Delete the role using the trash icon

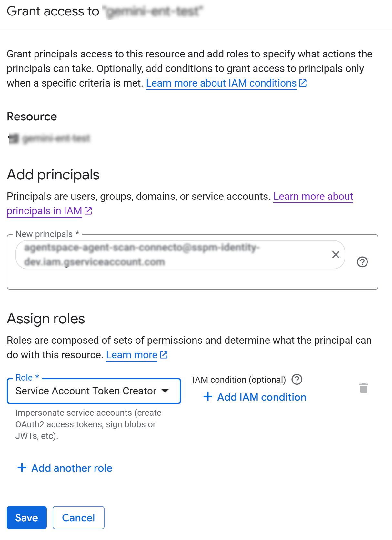point(364,388)
